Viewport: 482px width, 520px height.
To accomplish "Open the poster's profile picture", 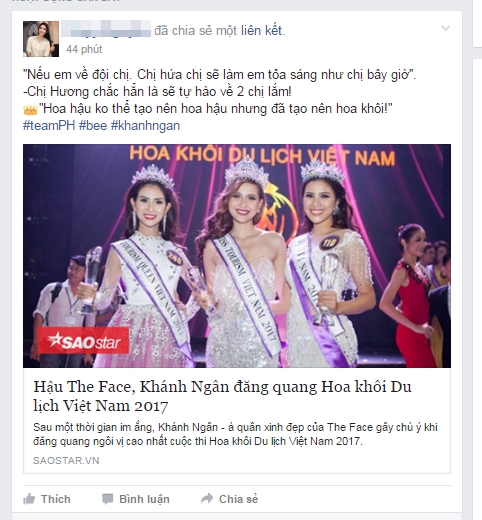I will 41,39.
